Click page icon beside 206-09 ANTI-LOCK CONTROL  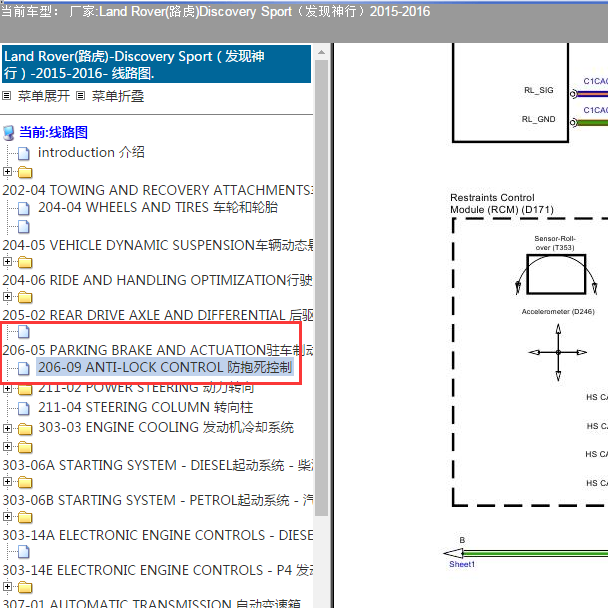(x=24, y=368)
